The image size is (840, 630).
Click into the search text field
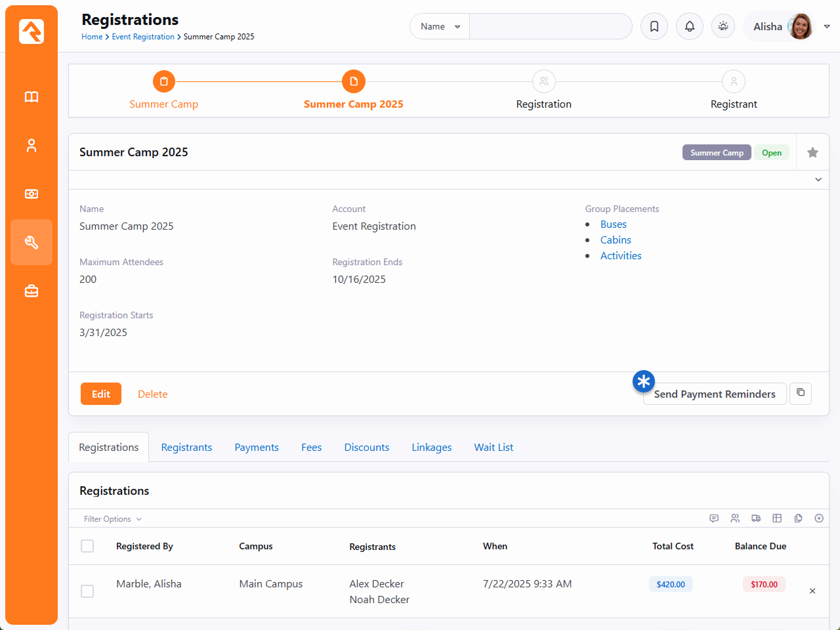click(x=550, y=26)
